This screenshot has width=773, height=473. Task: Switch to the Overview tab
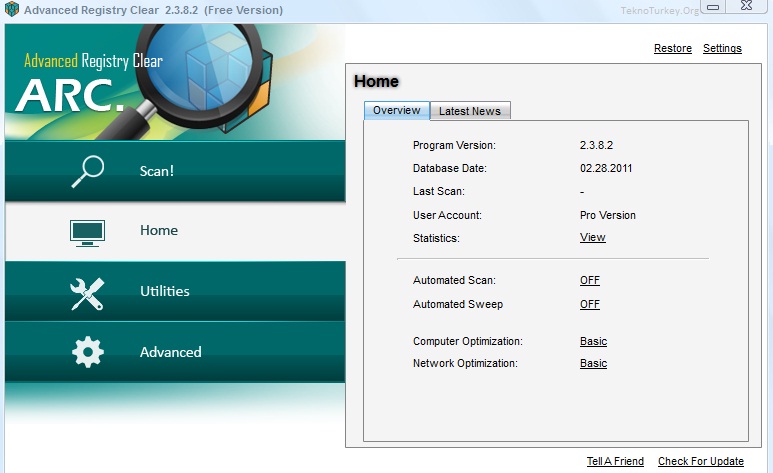click(x=397, y=110)
